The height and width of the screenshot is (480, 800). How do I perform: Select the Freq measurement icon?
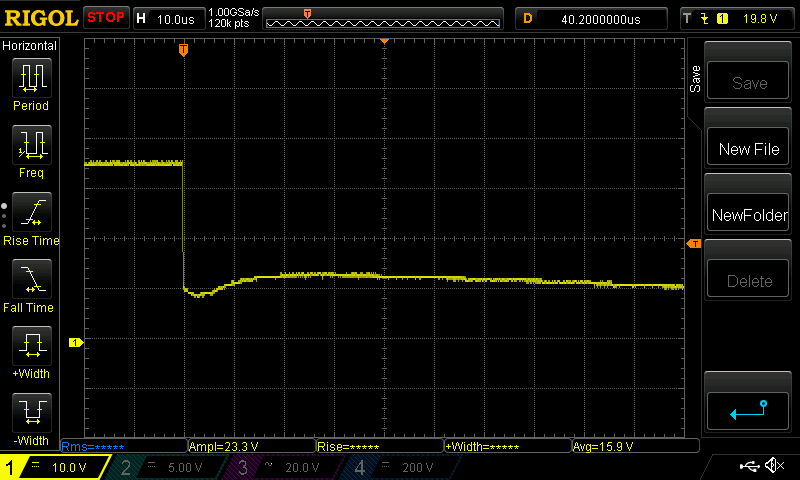click(31, 145)
